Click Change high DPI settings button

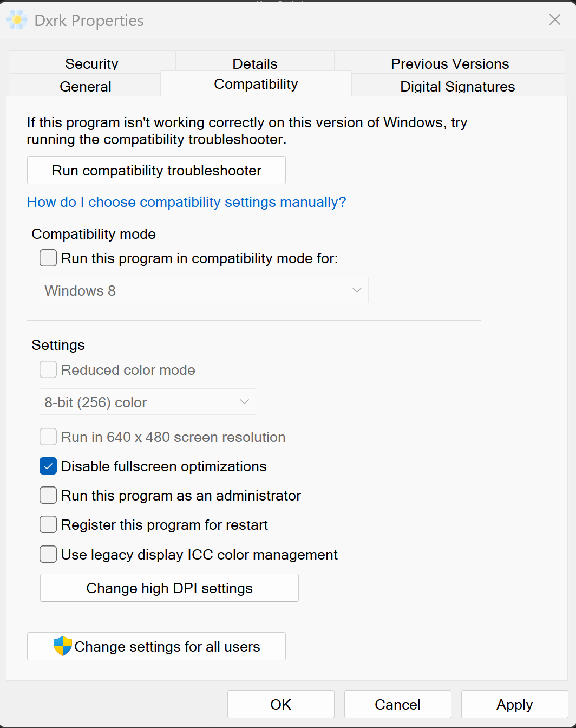click(169, 588)
